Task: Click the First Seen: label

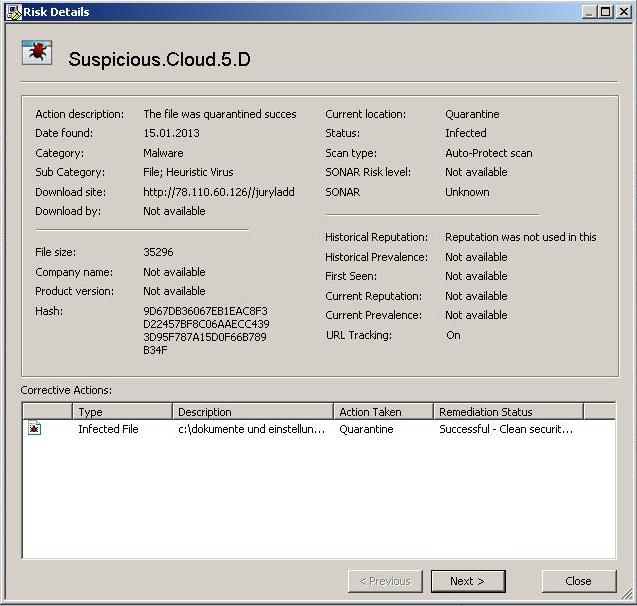Action: [351, 276]
